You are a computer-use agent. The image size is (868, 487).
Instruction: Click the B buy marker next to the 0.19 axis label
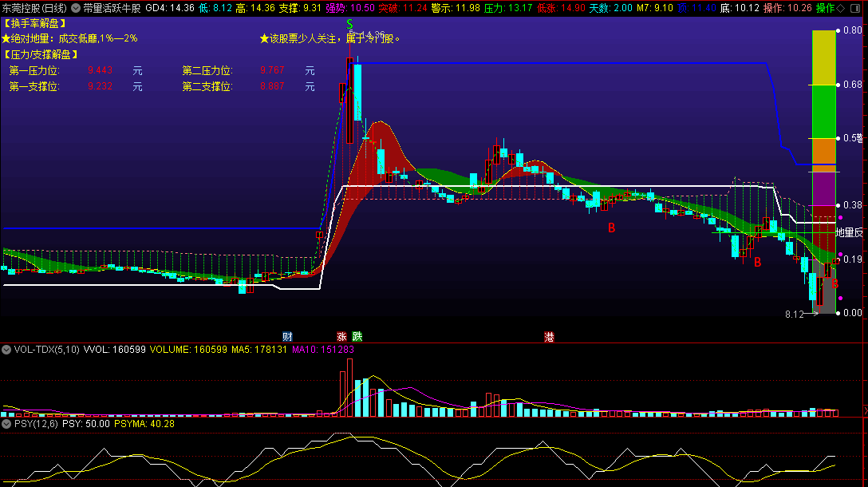(x=834, y=283)
